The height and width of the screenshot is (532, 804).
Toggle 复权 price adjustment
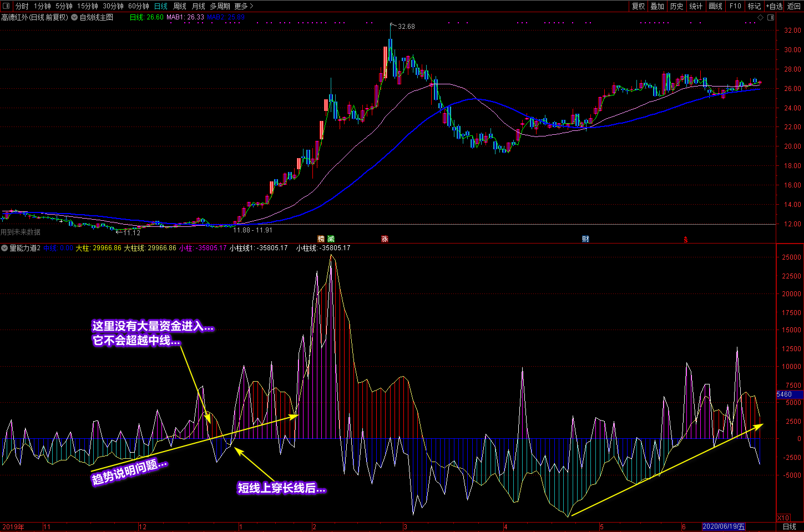coord(639,6)
